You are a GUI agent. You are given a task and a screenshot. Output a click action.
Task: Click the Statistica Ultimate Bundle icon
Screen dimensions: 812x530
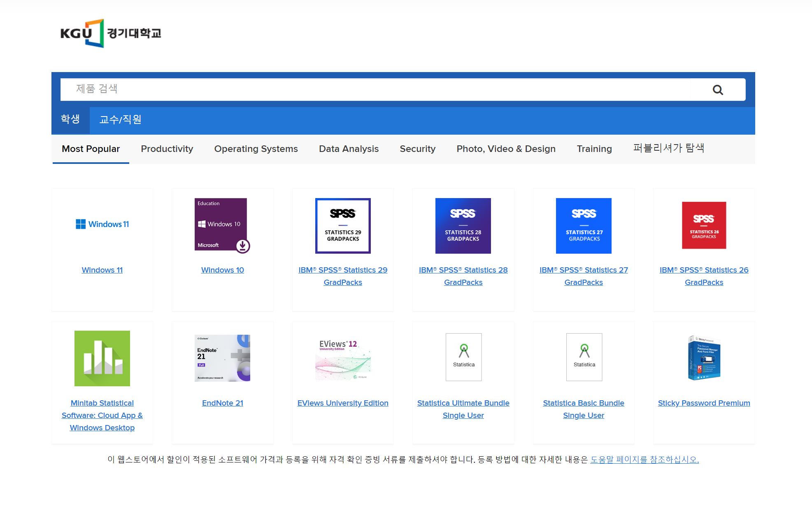coord(463,357)
